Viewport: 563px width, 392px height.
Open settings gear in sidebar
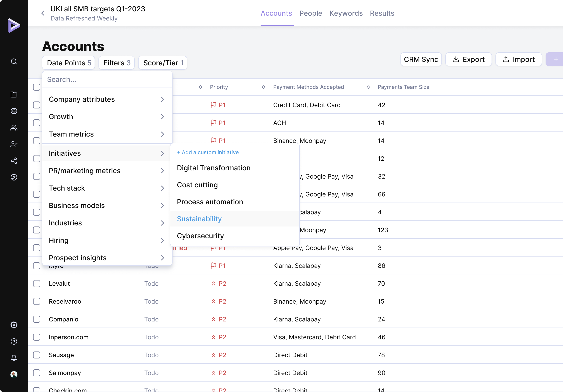click(14, 325)
